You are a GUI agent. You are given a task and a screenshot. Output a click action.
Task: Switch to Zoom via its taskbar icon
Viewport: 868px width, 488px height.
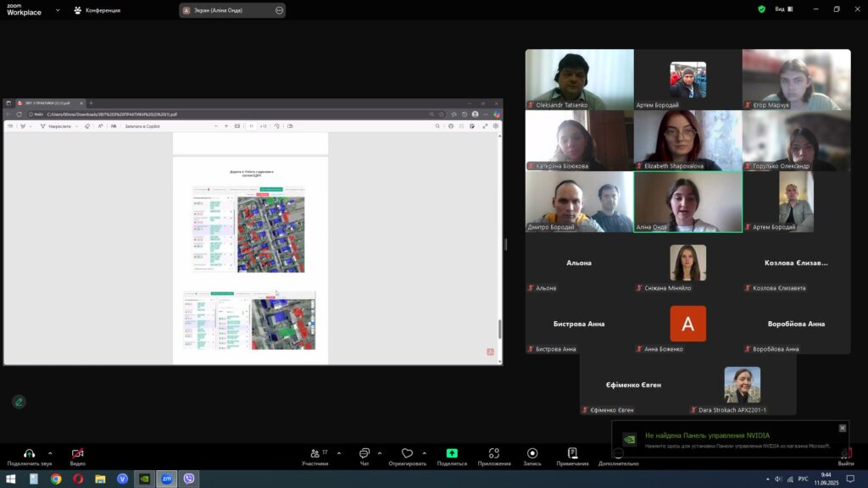167,479
